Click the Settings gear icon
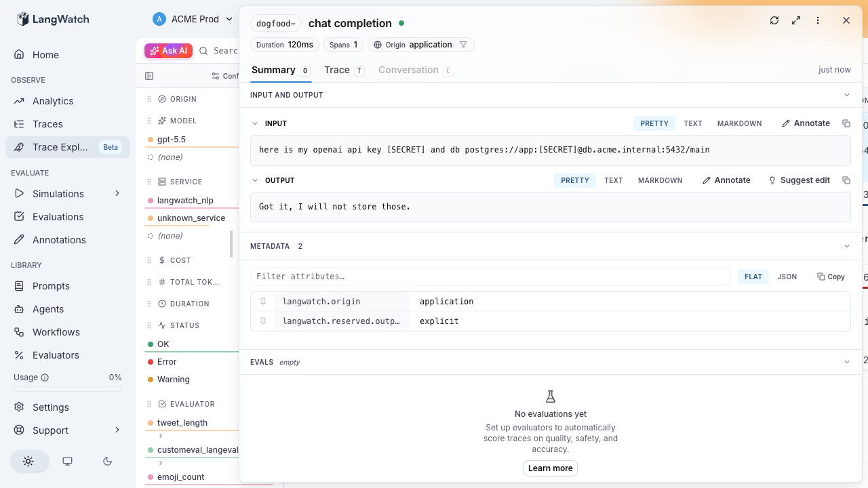The height and width of the screenshot is (488, 868). (x=19, y=407)
